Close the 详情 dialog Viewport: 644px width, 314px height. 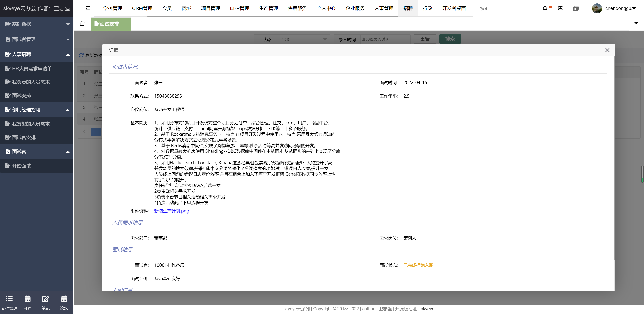[607, 50]
